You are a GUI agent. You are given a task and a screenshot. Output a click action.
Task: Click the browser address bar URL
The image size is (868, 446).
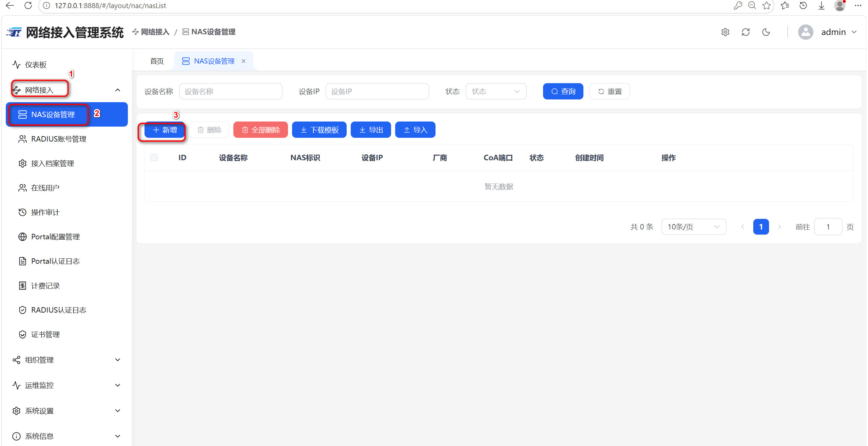110,5
